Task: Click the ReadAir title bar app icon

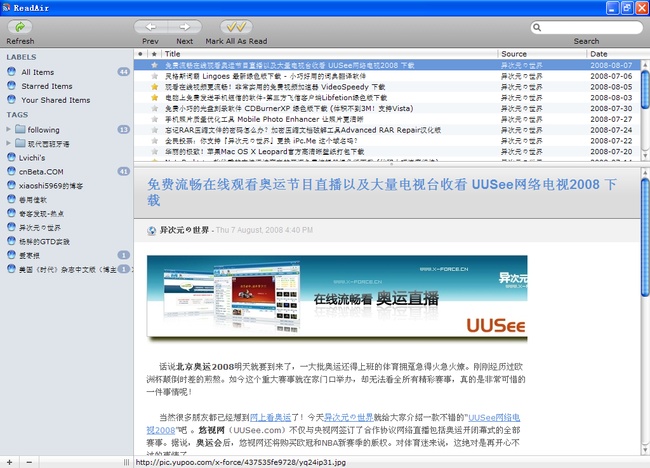Action: [x=6, y=7]
